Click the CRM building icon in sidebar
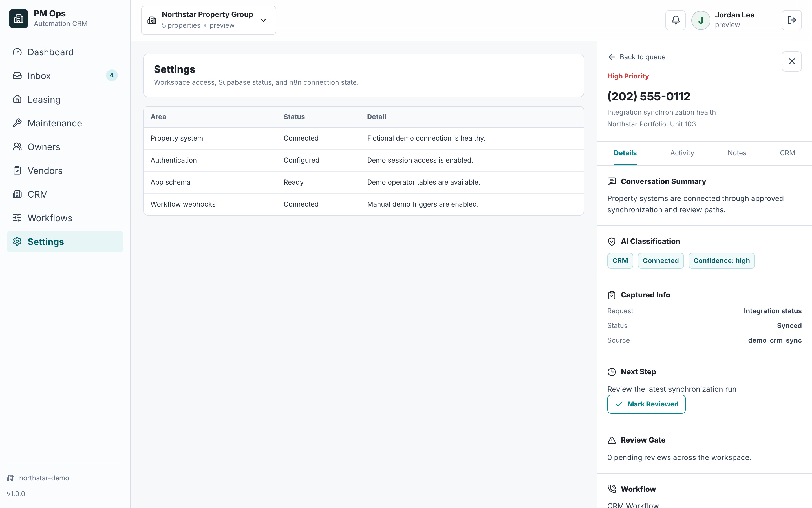Image resolution: width=812 pixels, height=508 pixels. (x=17, y=194)
